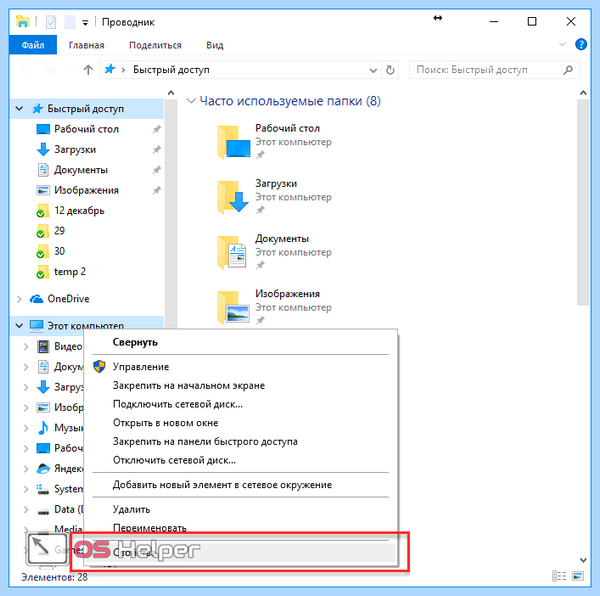Screen dimensions: 600x596
Task: Click the Поиск: Быстрый доступ search field
Action: pos(488,70)
